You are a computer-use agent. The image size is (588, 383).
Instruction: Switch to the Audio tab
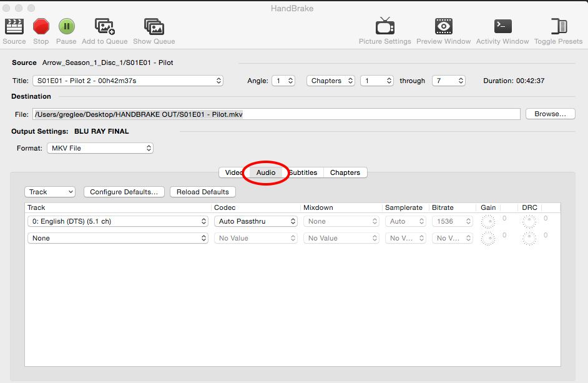pos(266,172)
